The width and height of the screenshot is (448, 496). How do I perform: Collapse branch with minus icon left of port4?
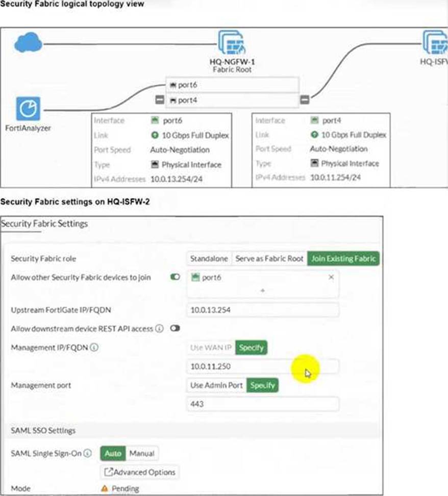coord(160,100)
